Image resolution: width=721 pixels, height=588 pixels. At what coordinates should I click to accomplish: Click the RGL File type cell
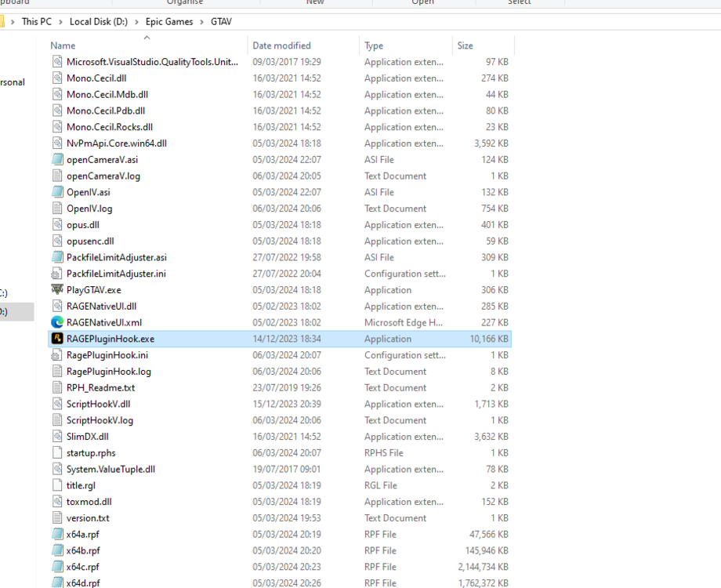tap(381, 485)
